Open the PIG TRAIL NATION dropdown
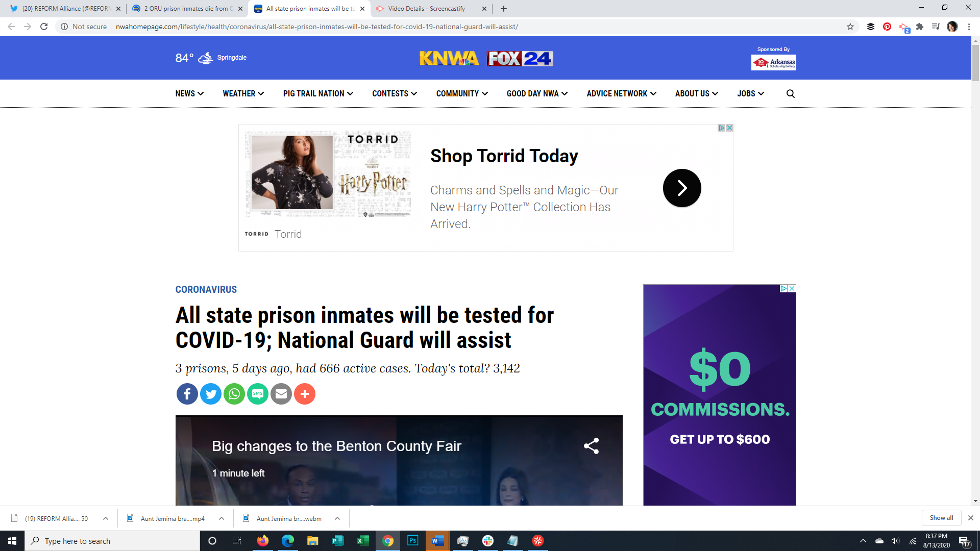The width and height of the screenshot is (980, 551). click(318, 93)
